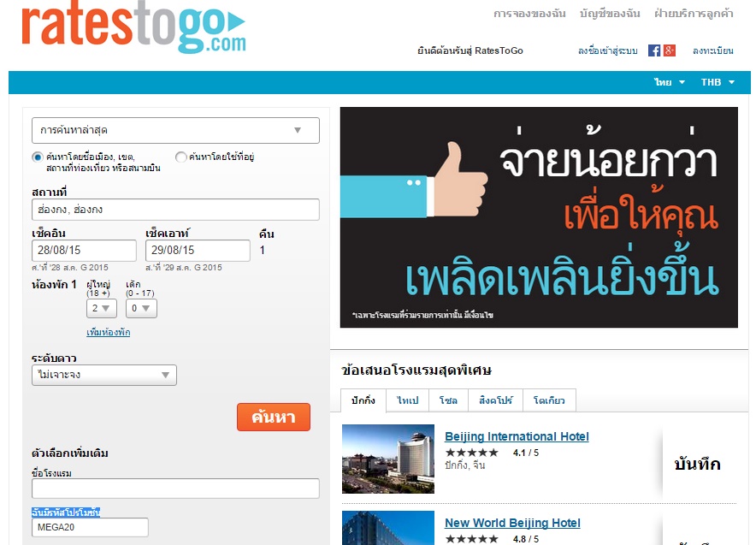
Task: Select search by address radio button
Action: tap(180, 157)
